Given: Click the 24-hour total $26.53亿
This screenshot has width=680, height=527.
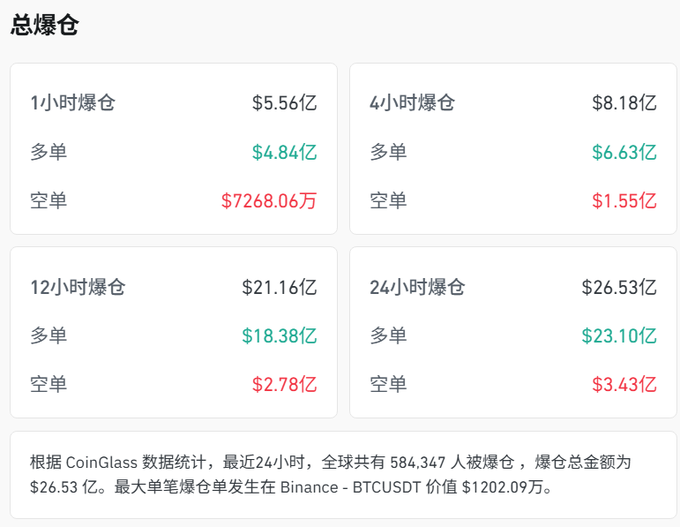Looking at the screenshot, I should point(619,288).
